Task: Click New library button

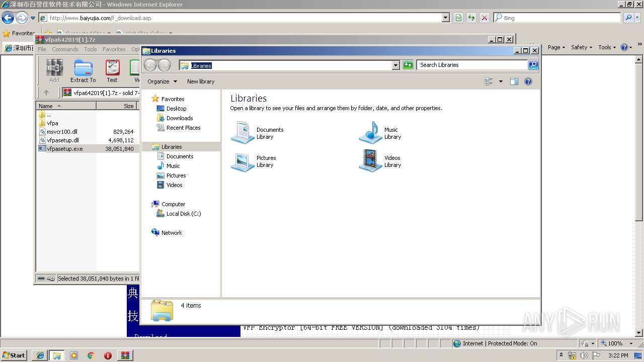Action: [201, 81]
